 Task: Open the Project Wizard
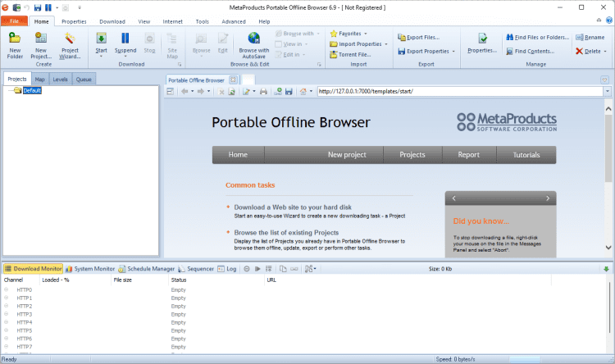pos(71,39)
